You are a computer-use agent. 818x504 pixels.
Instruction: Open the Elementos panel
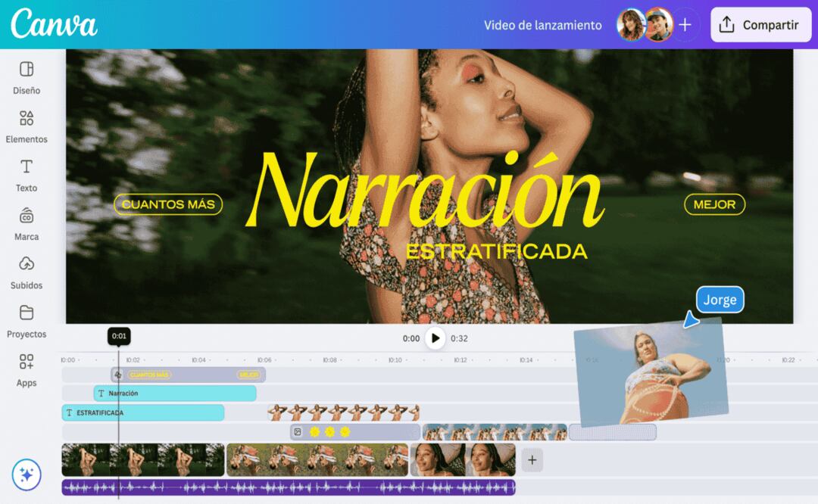(x=27, y=127)
